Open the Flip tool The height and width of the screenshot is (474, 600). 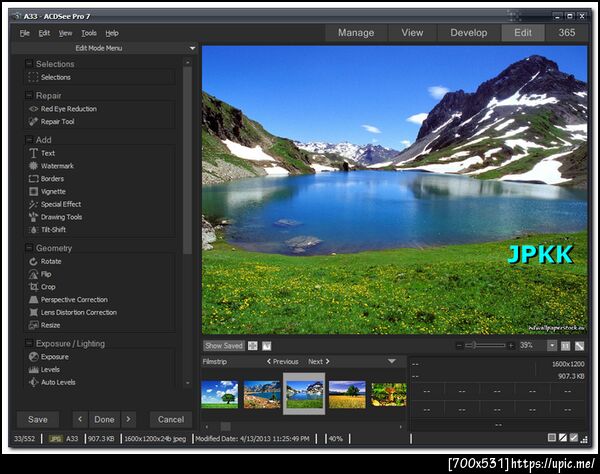(x=40, y=274)
